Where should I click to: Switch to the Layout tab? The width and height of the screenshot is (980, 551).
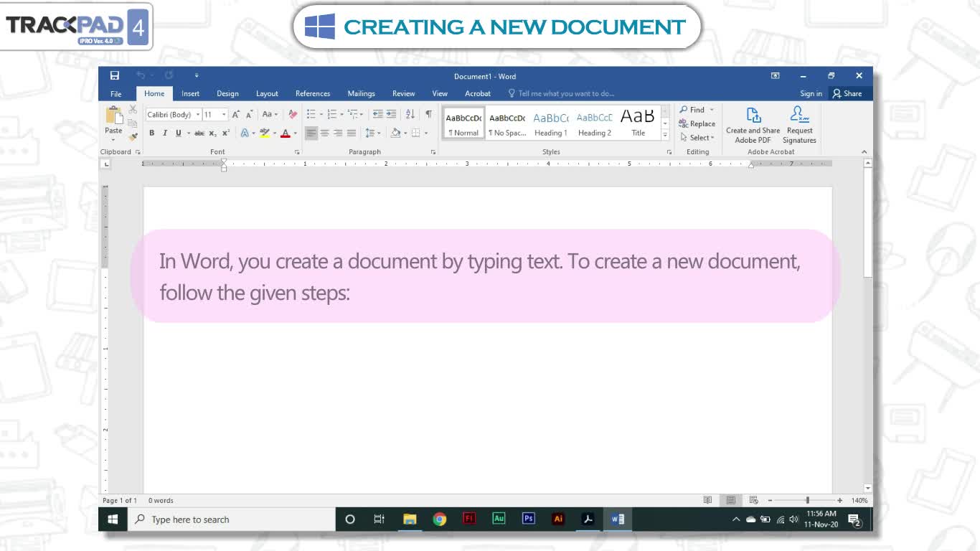(267, 94)
